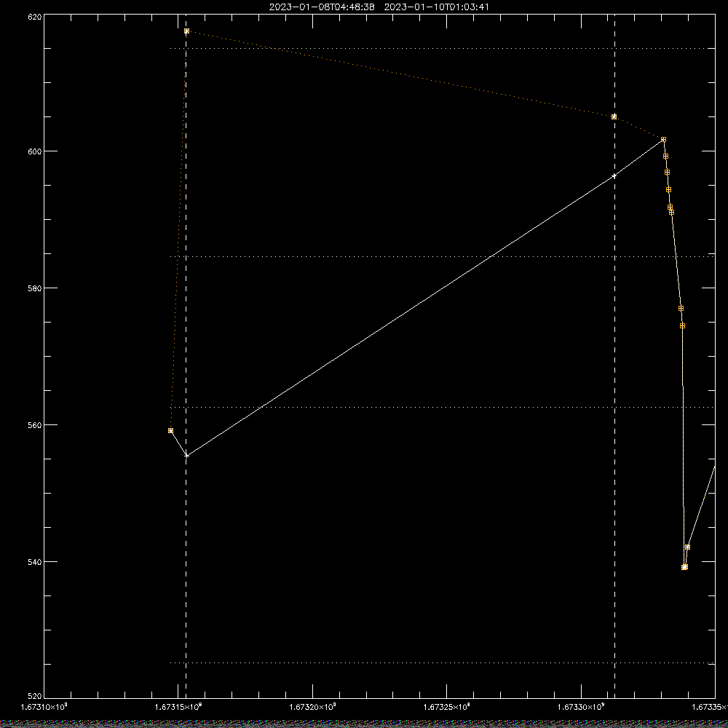Pick the orange marker near 605 on second dashed line
This screenshot has height=728, width=728.
point(614,116)
